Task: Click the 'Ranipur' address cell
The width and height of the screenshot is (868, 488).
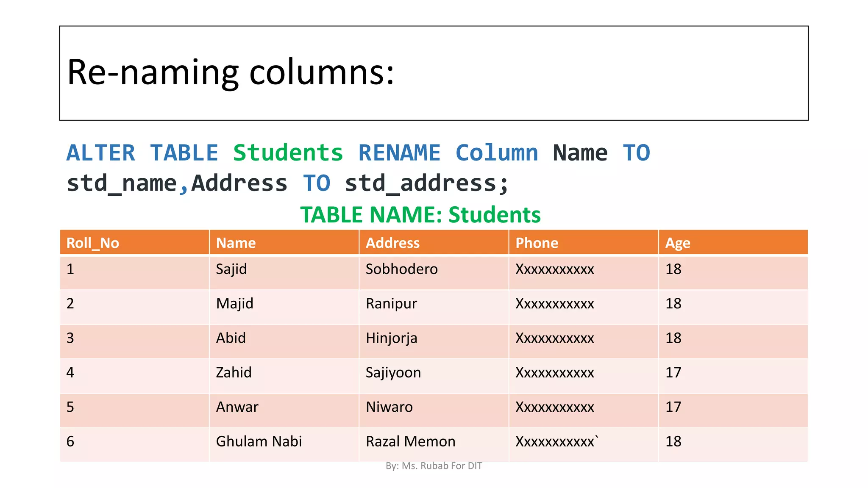Action: [x=434, y=307]
